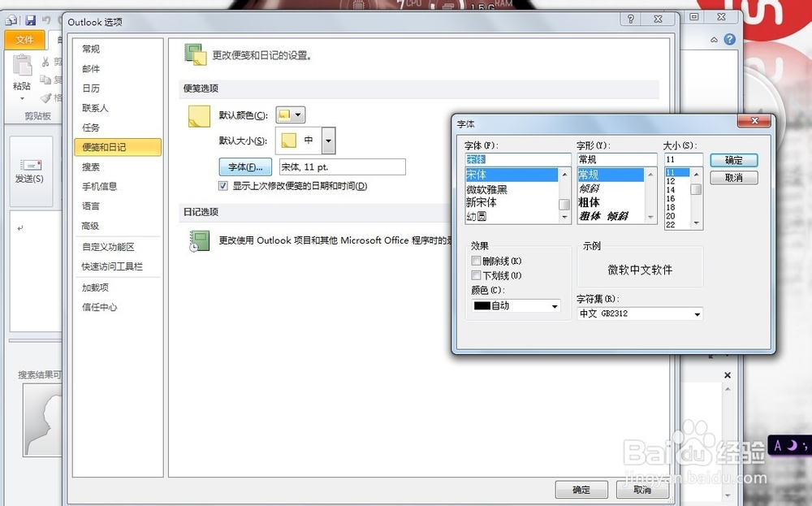
Task: Open the 字符集 中文 GB2312 dropdown
Action: 697,314
